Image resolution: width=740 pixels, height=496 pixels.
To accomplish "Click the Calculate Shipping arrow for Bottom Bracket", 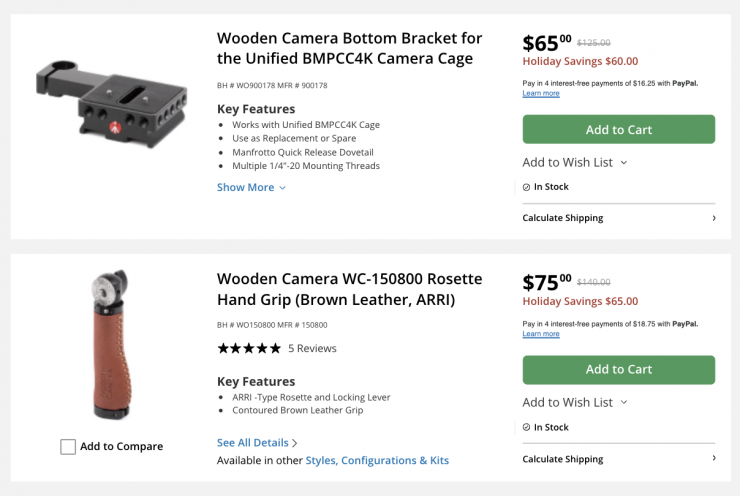I will (x=713, y=218).
